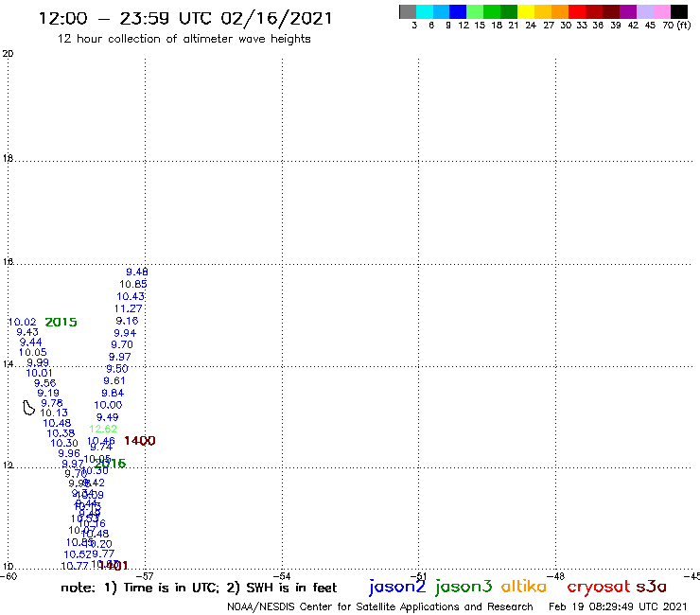Screen dimensions: 700x615
Task: Click the 9.84 wave height value
Action: click(x=113, y=393)
